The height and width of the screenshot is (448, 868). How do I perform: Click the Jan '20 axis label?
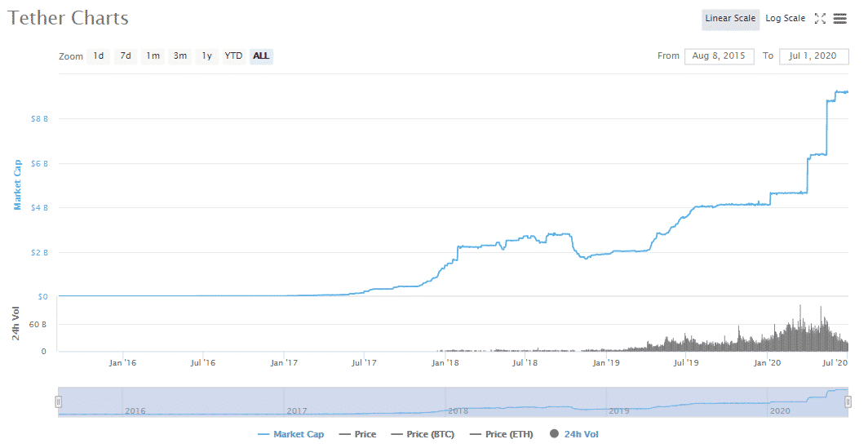tap(767, 362)
